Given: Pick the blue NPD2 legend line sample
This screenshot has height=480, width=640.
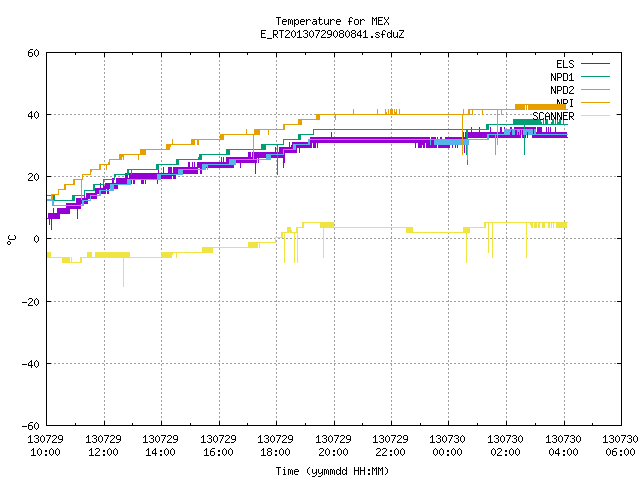Looking at the screenshot, I should [x=595, y=89].
